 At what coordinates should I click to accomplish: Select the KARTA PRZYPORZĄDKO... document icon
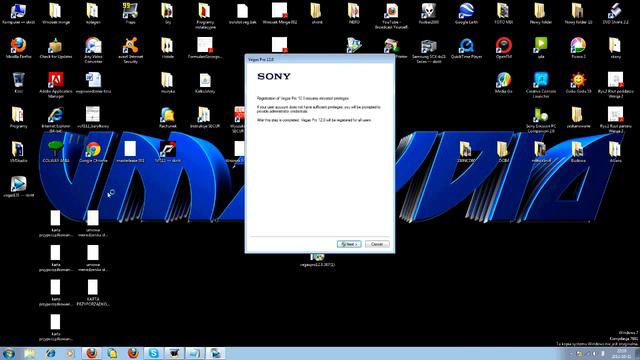93,293
